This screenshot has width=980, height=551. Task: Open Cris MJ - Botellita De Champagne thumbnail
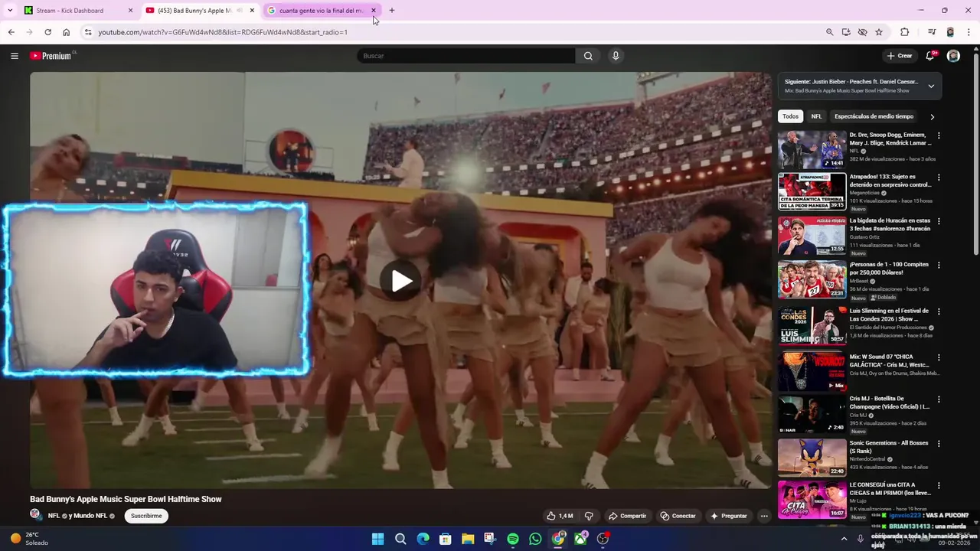coord(812,414)
